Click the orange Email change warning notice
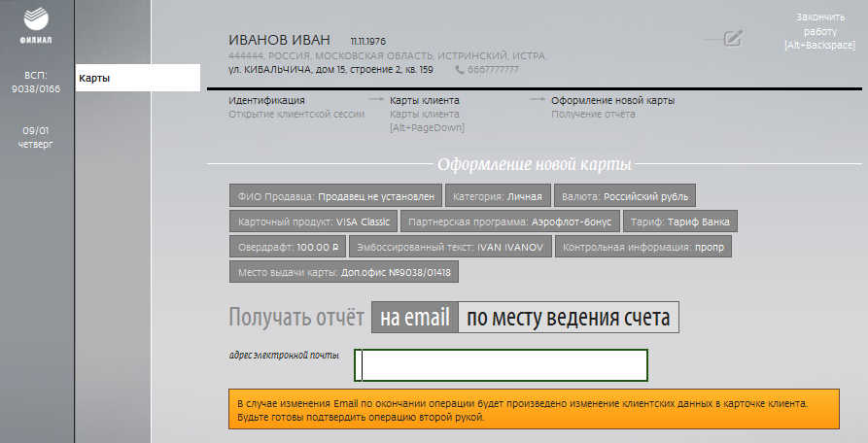 tap(535, 409)
